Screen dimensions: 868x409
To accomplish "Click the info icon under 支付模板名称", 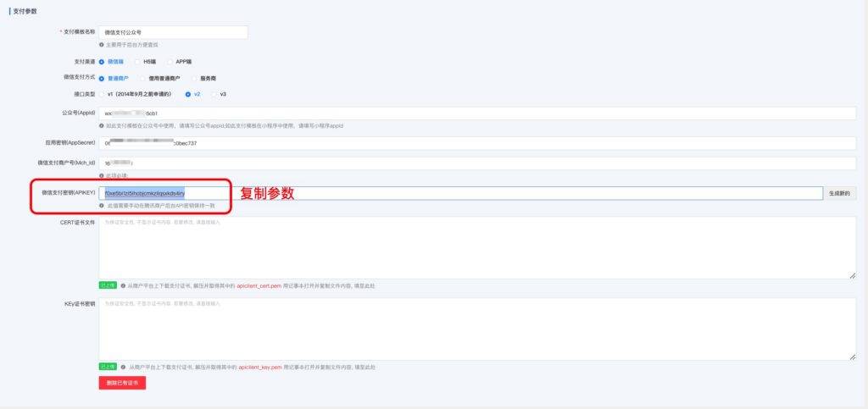I will pos(102,44).
